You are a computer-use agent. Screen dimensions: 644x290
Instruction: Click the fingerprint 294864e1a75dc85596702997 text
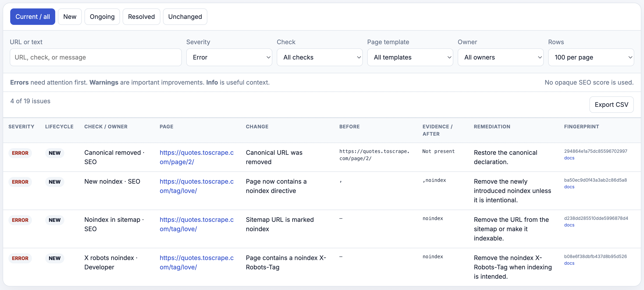[x=595, y=151]
